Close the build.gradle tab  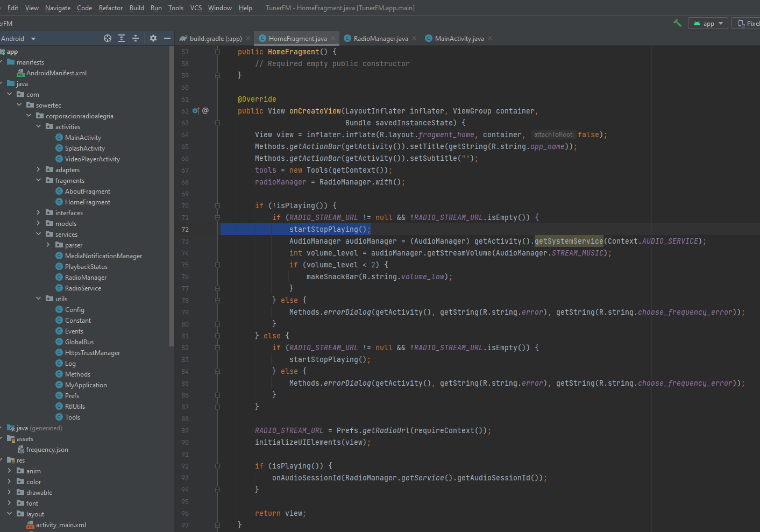(248, 38)
